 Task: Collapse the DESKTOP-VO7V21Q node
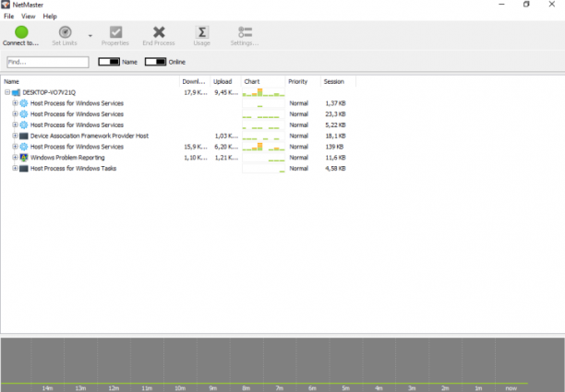tap(7, 92)
